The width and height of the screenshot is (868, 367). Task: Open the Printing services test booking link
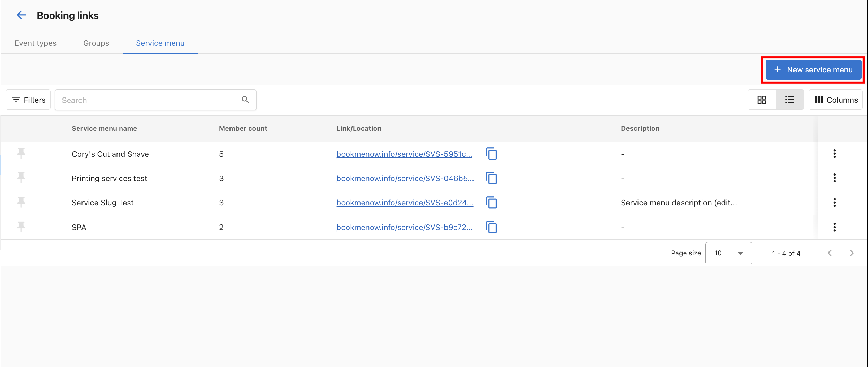click(405, 178)
